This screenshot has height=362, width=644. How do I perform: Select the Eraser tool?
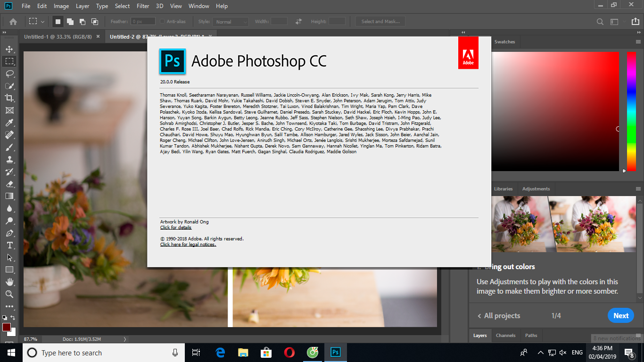9,184
